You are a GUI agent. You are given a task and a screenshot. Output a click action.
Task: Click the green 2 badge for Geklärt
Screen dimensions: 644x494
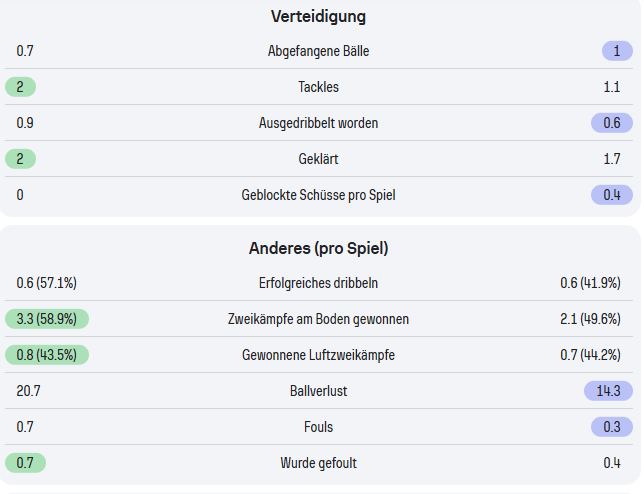[20, 159]
